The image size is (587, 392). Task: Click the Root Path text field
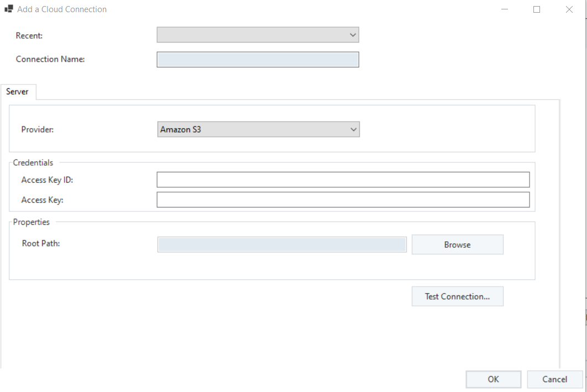pyautogui.click(x=282, y=245)
